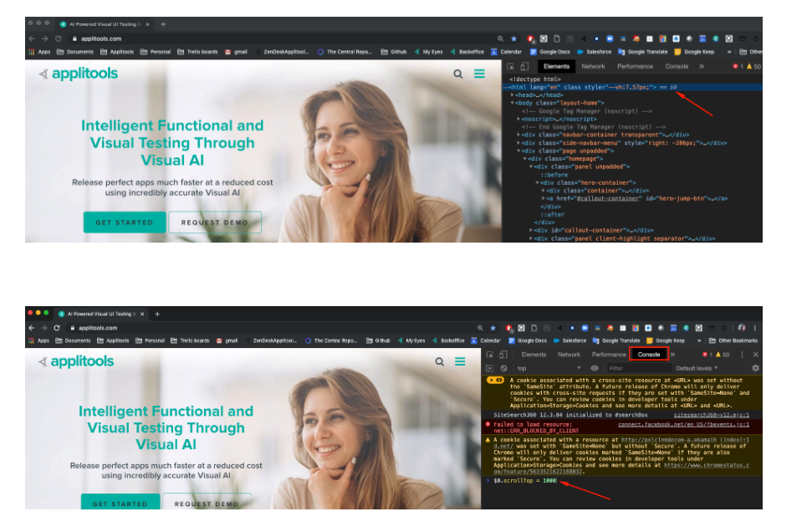The width and height of the screenshot is (807, 532).
Task: Open the Calendar bookmark in the Console-panel window
Action: (x=485, y=341)
